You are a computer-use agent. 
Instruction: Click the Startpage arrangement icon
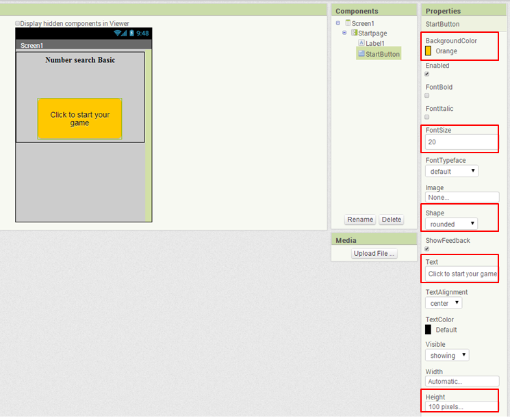[354, 33]
